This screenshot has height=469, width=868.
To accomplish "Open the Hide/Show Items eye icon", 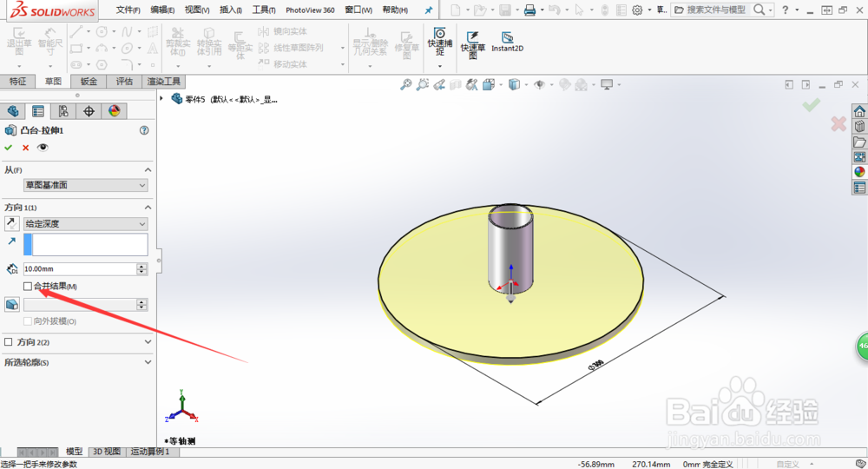I will coord(539,85).
